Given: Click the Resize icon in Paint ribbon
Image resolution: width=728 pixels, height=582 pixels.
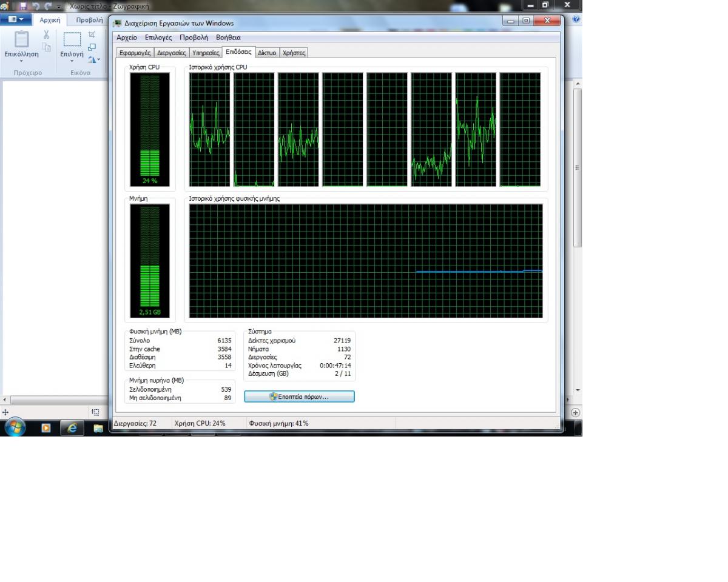Looking at the screenshot, I should 92,47.
